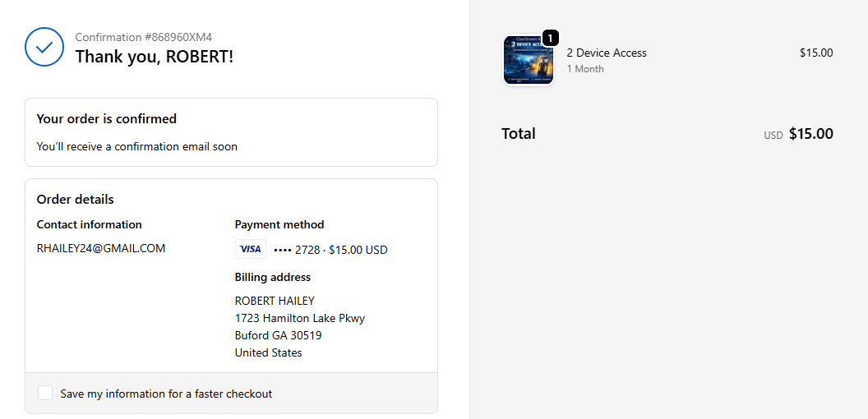
Task: Click the 'Payment method' label
Action: [x=279, y=224]
